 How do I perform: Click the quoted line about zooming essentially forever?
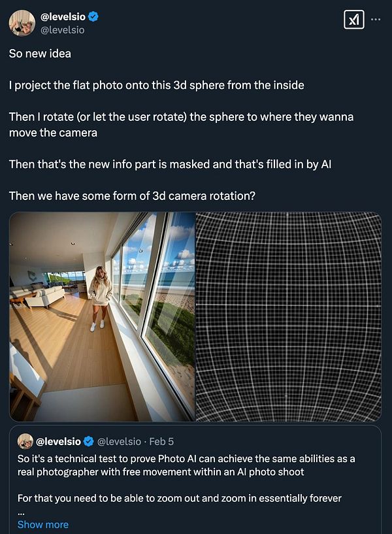pos(179,498)
